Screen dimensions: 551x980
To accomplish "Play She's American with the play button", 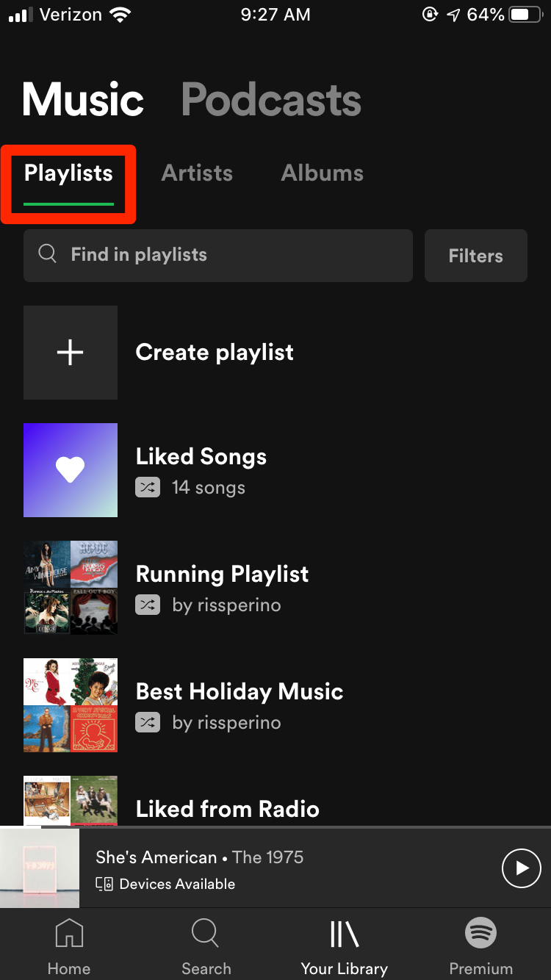I will [x=521, y=868].
